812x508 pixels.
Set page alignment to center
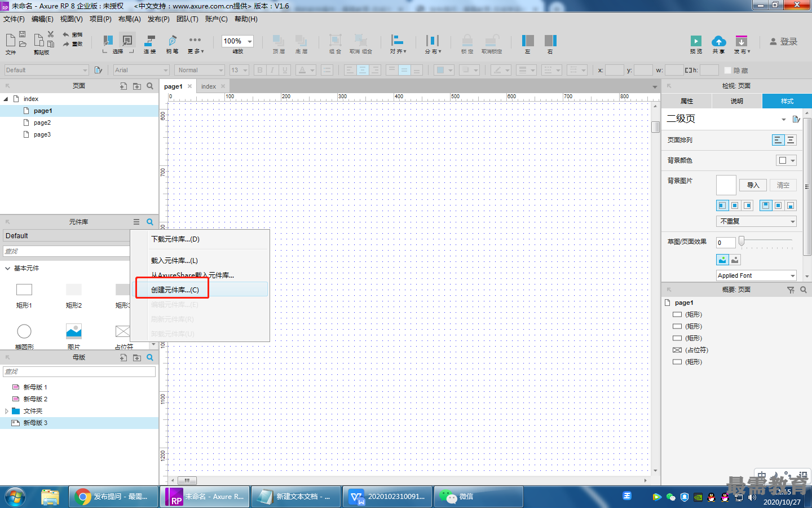point(791,140)
